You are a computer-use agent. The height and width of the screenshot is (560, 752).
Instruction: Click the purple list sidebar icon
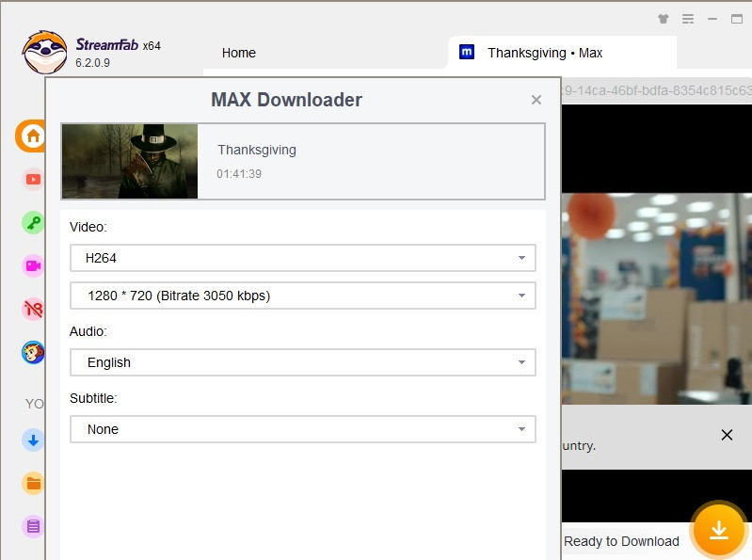coord(33,526)
